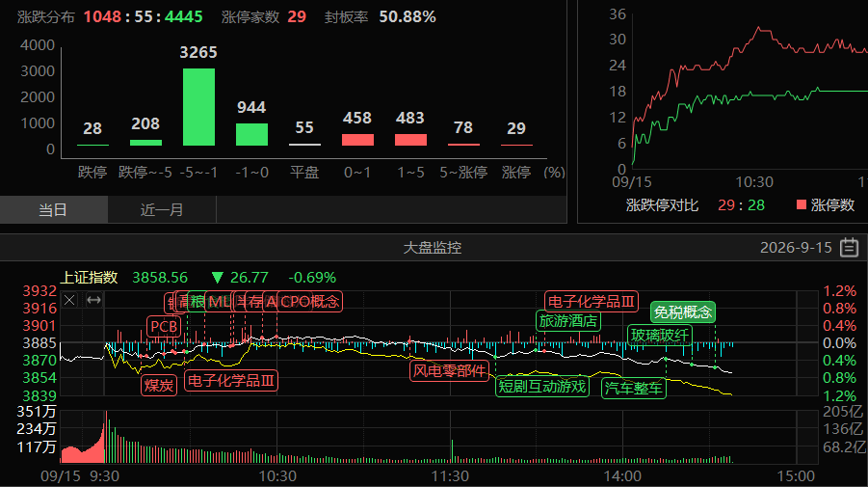Click the CPO概念 sector tag

click(309, 302)
